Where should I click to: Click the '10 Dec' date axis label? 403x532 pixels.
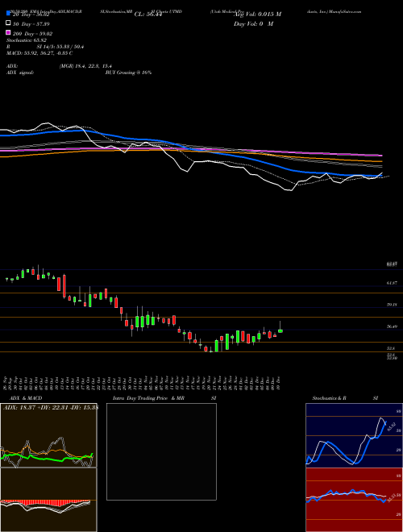coord(279,382)
